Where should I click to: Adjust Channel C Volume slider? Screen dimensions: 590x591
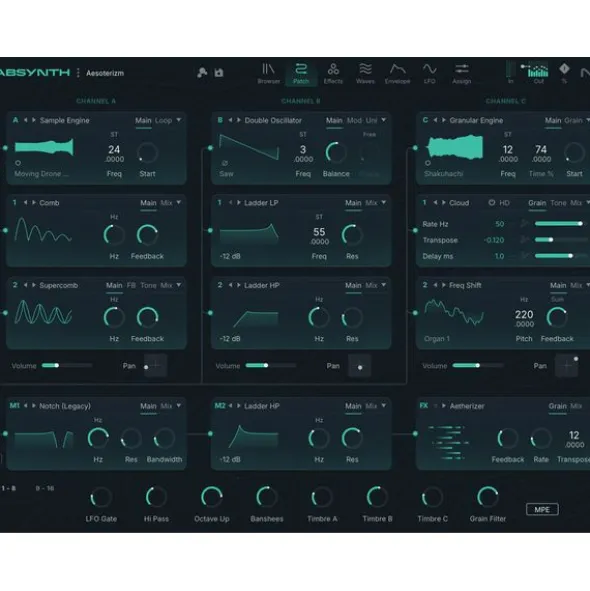[x=478, y=365]
